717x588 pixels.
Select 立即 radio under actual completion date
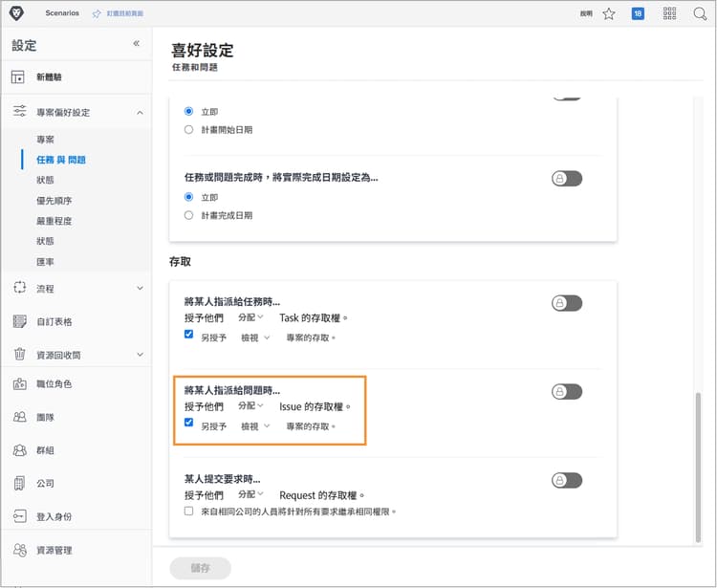pyautogui.click(x=188, y=197)
